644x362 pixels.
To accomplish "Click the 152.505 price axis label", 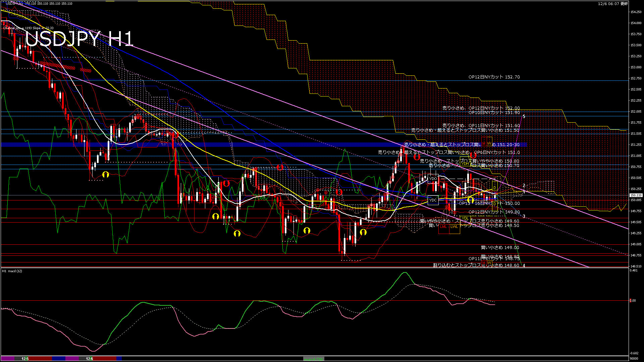I will coord(636,89).
